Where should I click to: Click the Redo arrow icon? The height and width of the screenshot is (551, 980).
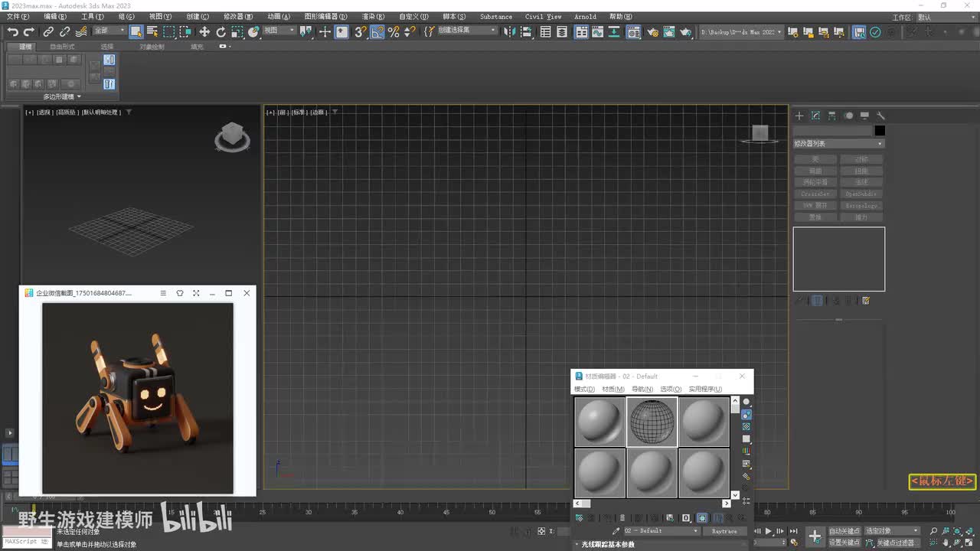click(29, 31)
